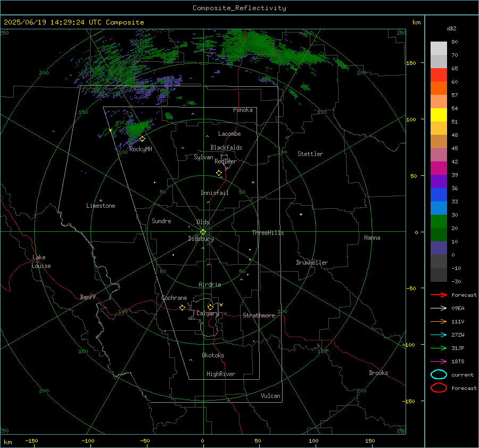
Task: Click the yellow diamond marker below RedDeer
Action: coord(219,173)
